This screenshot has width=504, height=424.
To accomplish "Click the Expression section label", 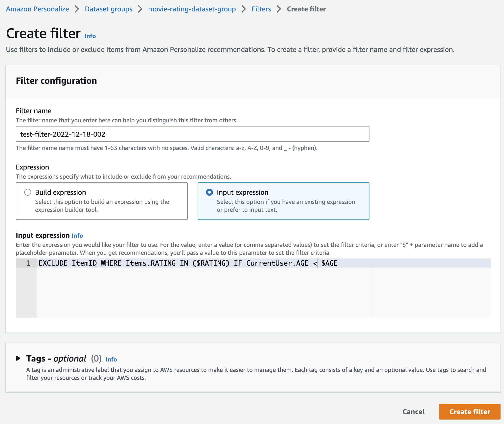I will click(x=32, y=167).
